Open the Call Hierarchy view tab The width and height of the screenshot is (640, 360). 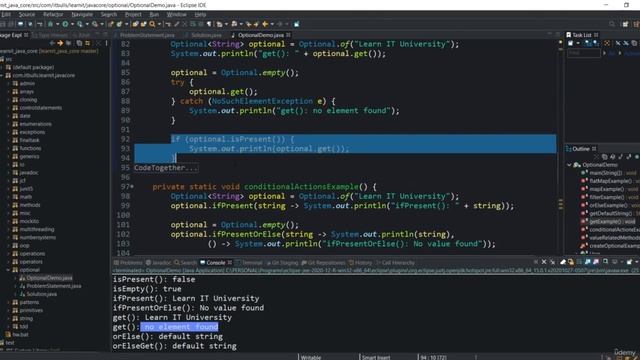(x=395, y=263)
